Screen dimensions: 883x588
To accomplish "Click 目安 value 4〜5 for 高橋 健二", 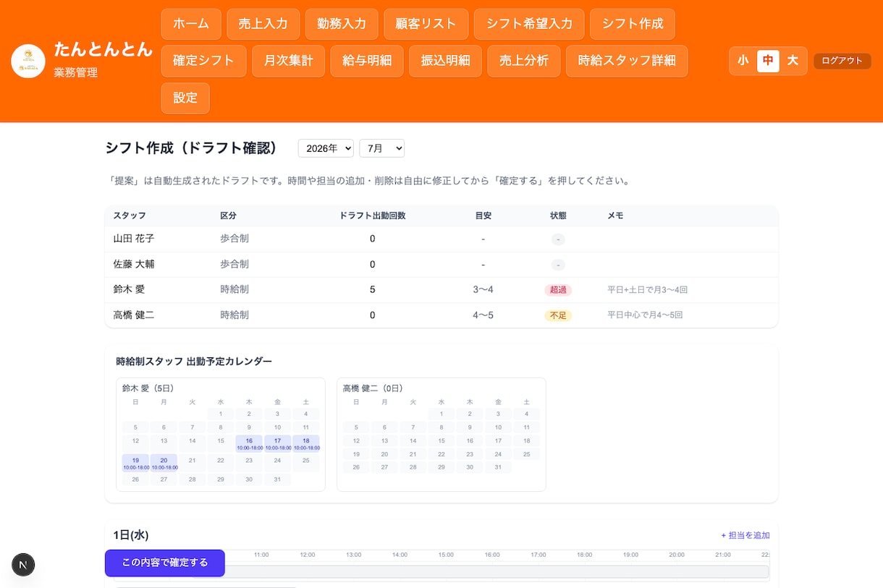I will (483, 315).
